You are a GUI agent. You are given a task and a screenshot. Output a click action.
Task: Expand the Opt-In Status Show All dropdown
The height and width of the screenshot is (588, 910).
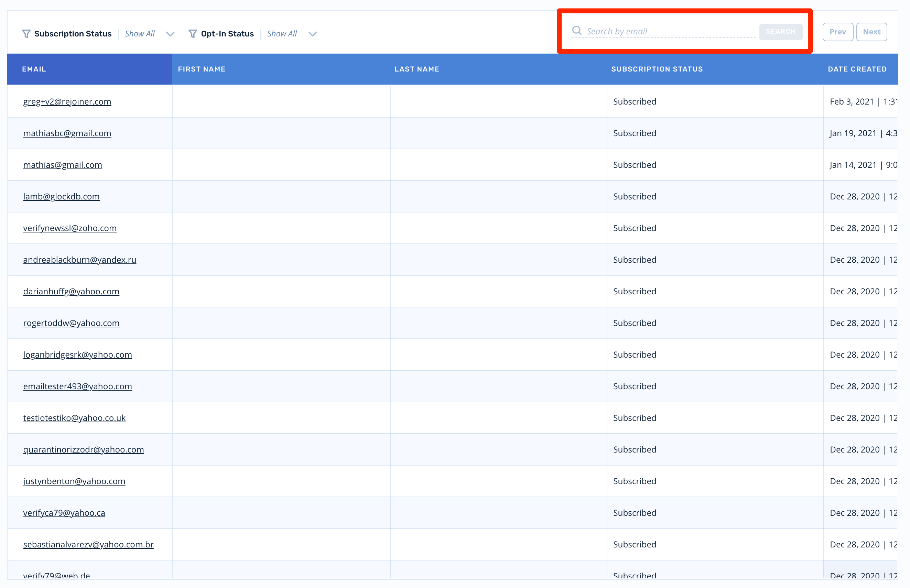(x=312, y=34)
